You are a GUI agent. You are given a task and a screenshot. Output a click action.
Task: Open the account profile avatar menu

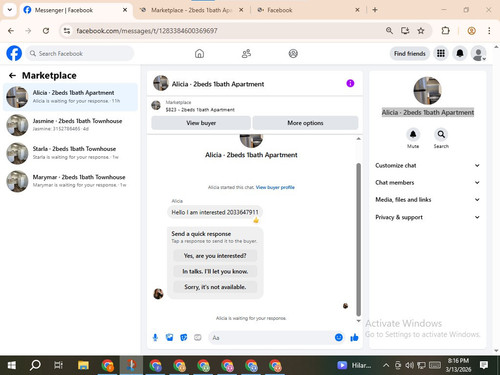coord(478,53)
